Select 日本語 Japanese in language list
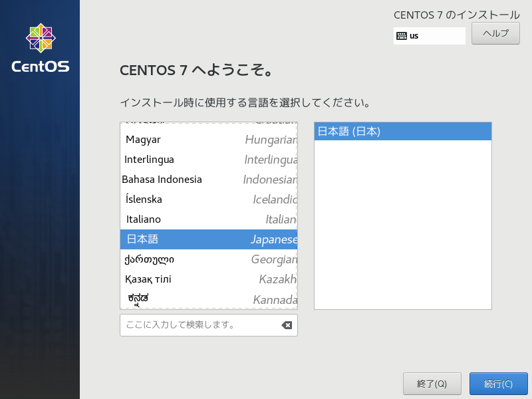The width and height of the screenshot is (532, 399). pyautogui.click(x=209, y=239)
